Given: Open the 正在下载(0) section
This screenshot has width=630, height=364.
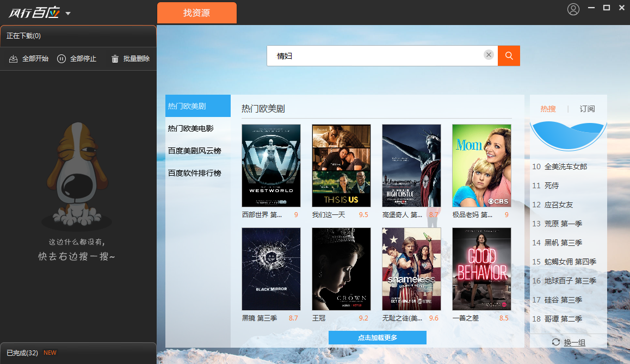Looking at the screenshot, I should (x=78, y=36).
